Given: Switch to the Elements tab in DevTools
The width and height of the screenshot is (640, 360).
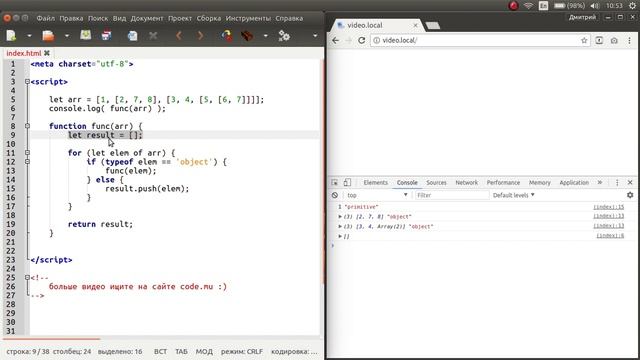Looking at the screenshot, I should pos(376,182).
